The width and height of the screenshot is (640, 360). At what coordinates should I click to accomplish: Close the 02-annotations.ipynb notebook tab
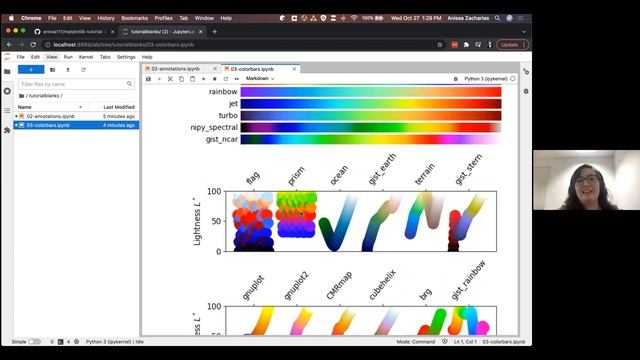pos(215,69)
